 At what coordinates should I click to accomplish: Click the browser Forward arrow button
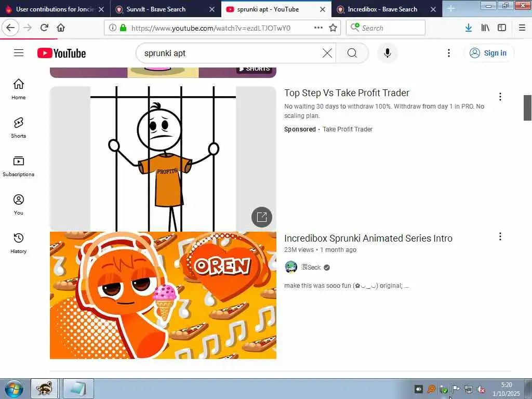pyautogui.click(x=28, y=28)
